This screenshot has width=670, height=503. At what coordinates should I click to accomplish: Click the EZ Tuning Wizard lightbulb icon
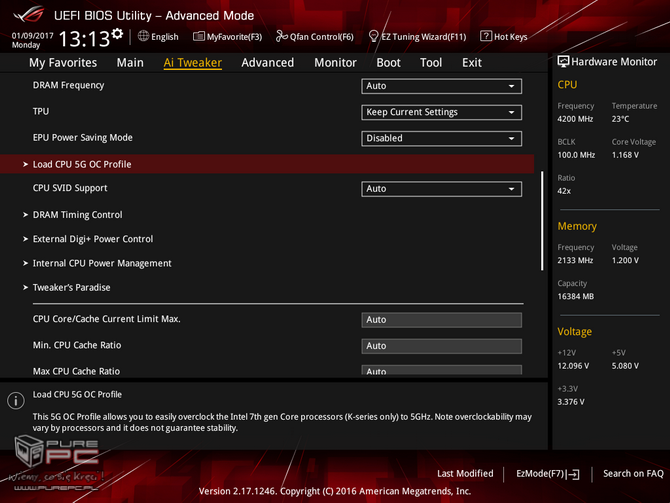click(x=373, y=36)
